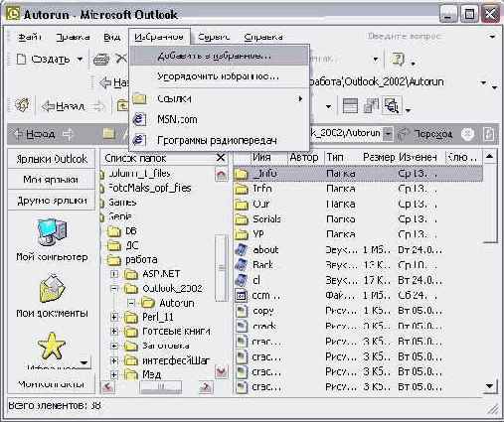Click the Назад button in the gray web toolbar
This screenshot has height=422, width=504.
click(35, 134)
